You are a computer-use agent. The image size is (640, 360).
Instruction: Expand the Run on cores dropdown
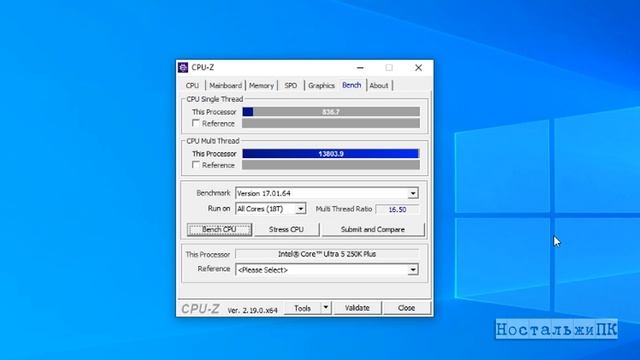coord(271,209)
